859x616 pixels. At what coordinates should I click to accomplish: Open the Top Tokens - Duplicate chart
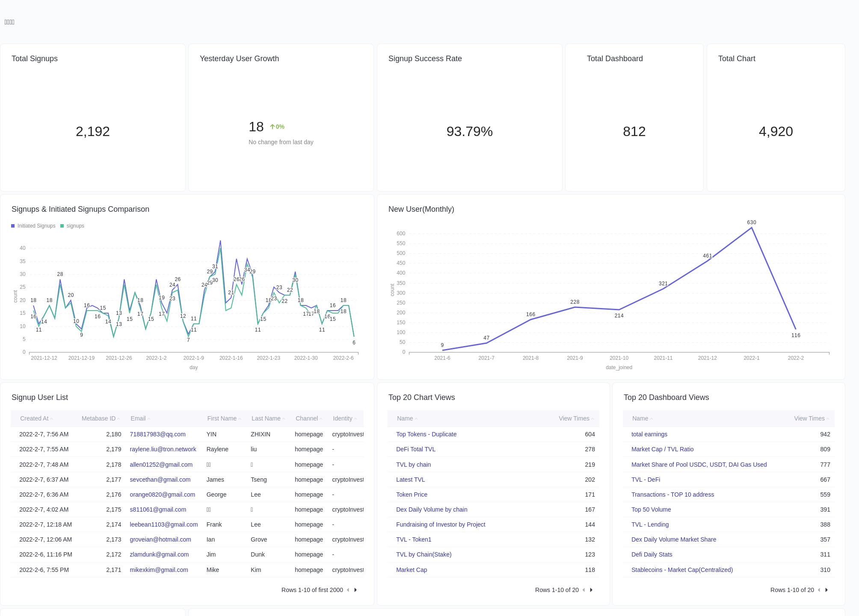pos(426,434)
